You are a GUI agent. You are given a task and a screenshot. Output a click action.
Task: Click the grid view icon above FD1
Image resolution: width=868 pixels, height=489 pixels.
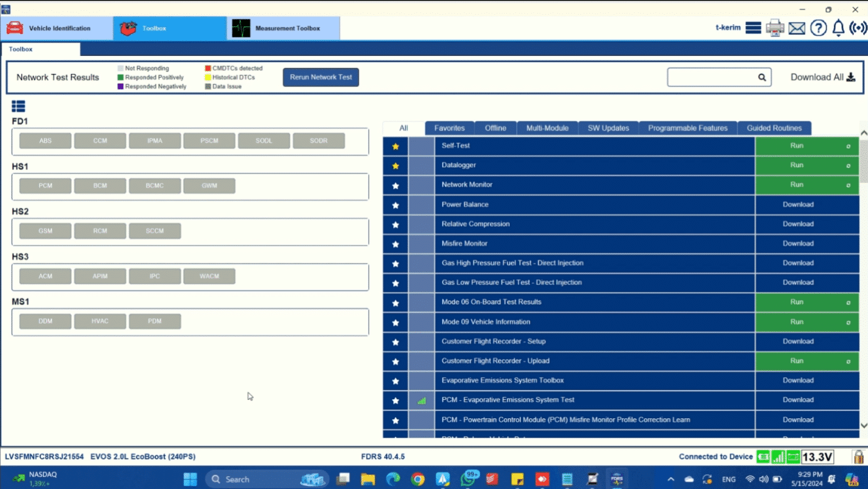coord(18,106)
